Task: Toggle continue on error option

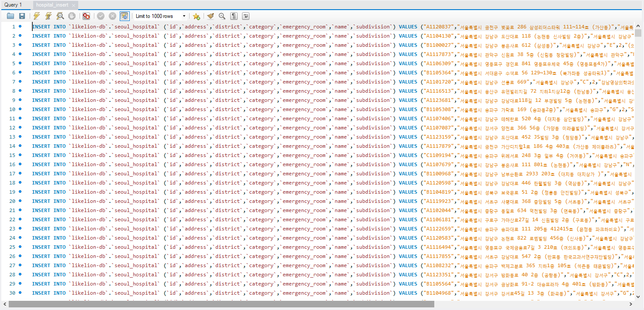Action: (87, 16)
